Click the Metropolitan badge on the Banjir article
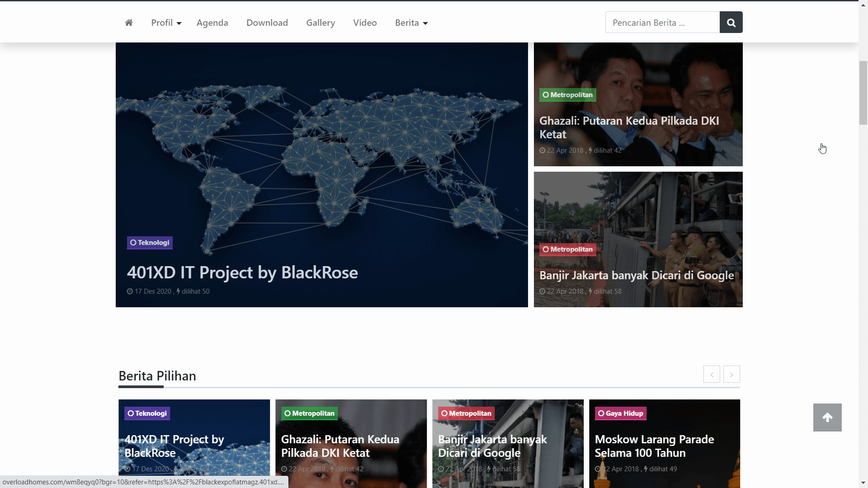Viewport: 868px width, 488px height. point(567,249)
